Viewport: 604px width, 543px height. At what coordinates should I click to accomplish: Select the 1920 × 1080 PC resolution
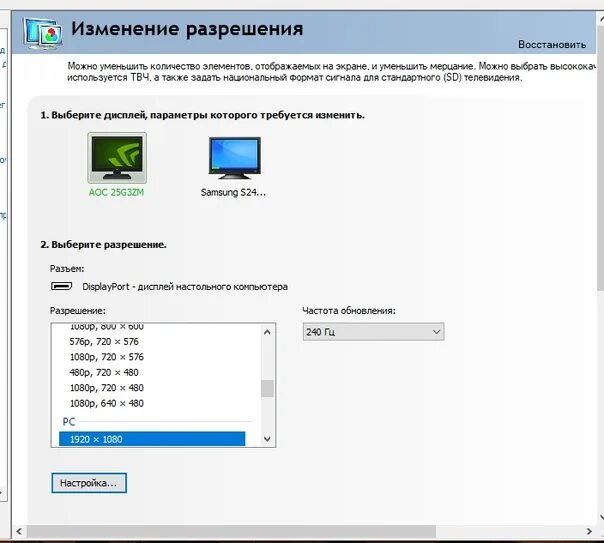click(152, 439)
